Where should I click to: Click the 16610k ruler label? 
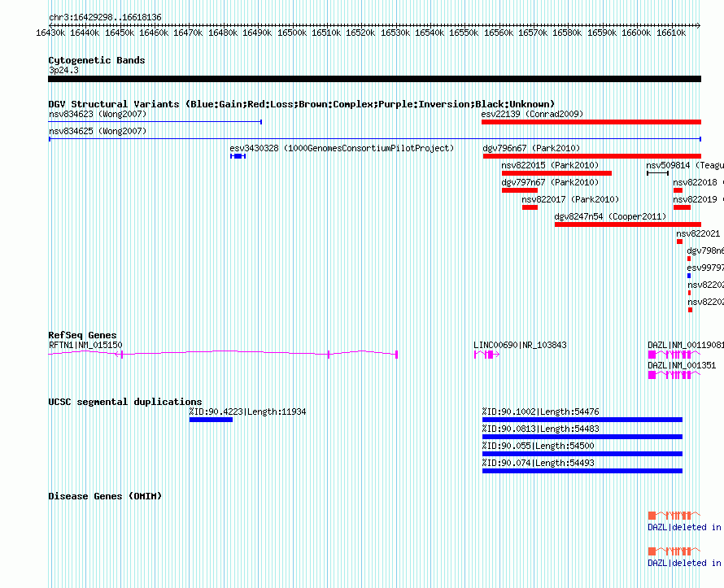point(671,33)
